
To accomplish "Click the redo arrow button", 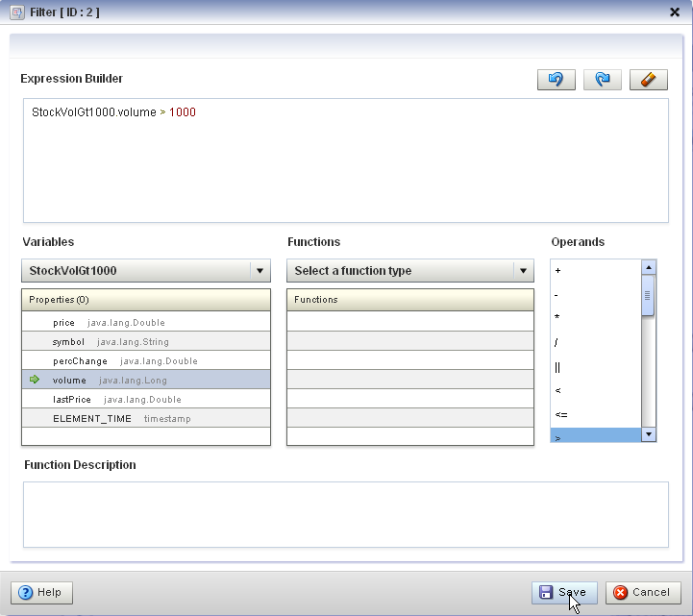I will (603, 80).
